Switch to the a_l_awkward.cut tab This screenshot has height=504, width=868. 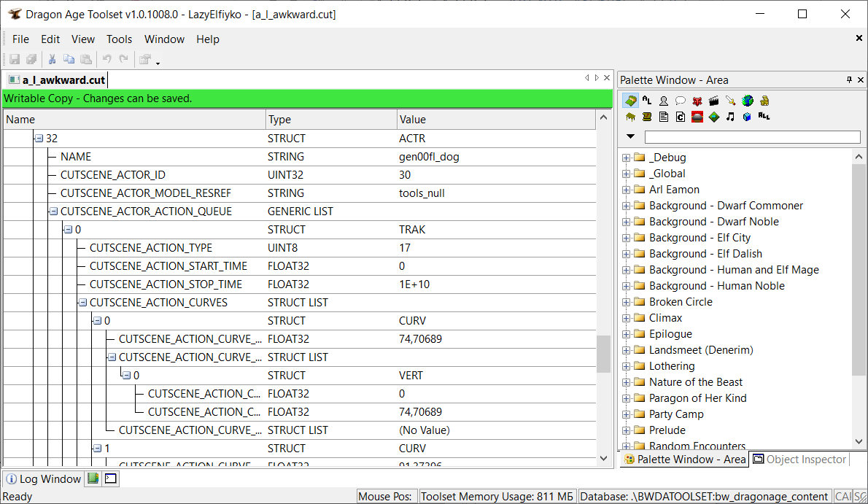[58, 80]
